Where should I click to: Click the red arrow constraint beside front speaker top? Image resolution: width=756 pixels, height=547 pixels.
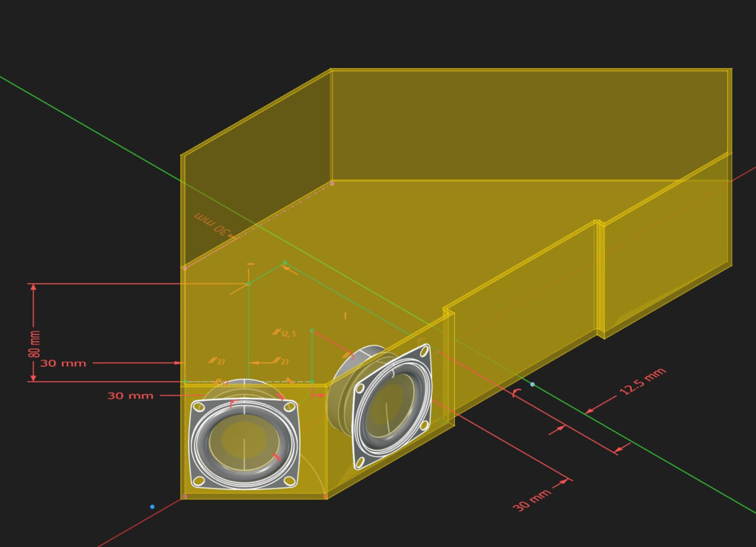click(x=317, y=395)
